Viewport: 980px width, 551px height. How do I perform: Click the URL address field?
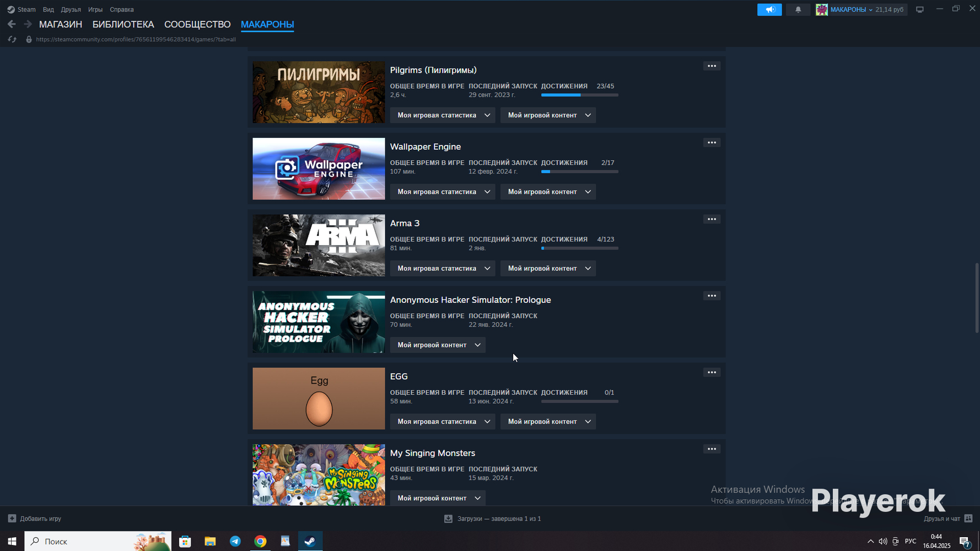(136, 39)
